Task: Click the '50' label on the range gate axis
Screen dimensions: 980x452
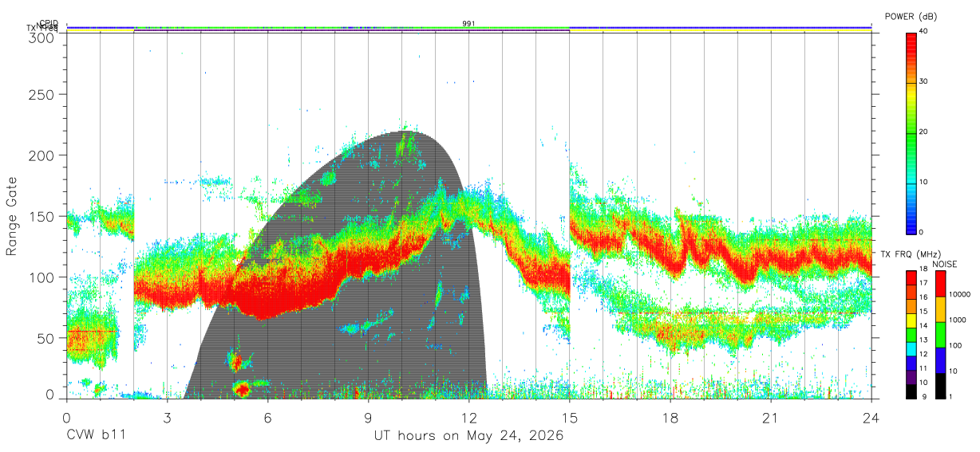Action: click(x=46, y=338)
